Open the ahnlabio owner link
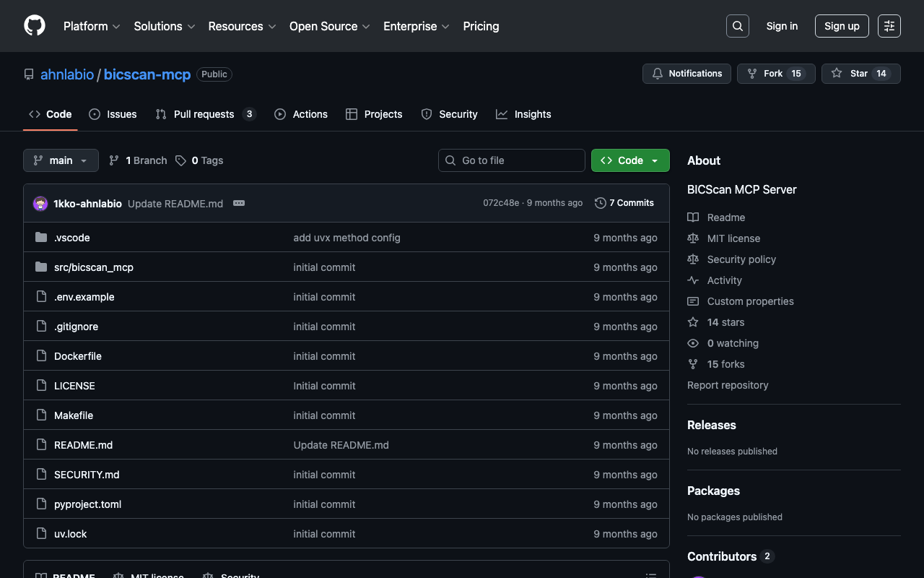Screen dimensions: 924x578 (x=67, y=74)
